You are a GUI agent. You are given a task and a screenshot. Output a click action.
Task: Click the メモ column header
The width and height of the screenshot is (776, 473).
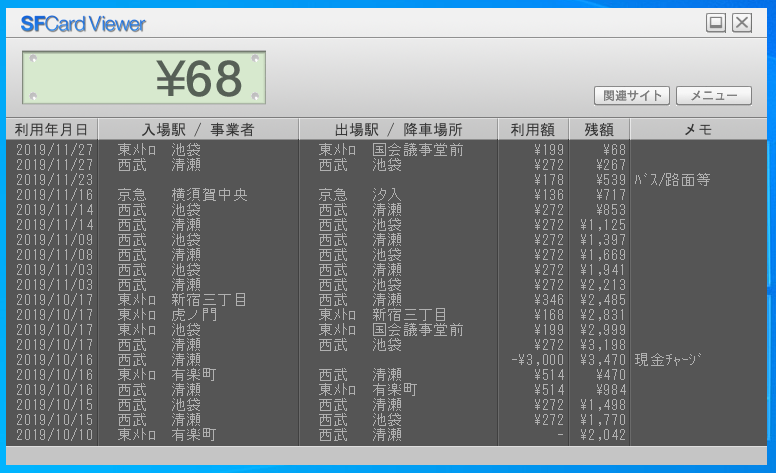(x=697, y=129)
